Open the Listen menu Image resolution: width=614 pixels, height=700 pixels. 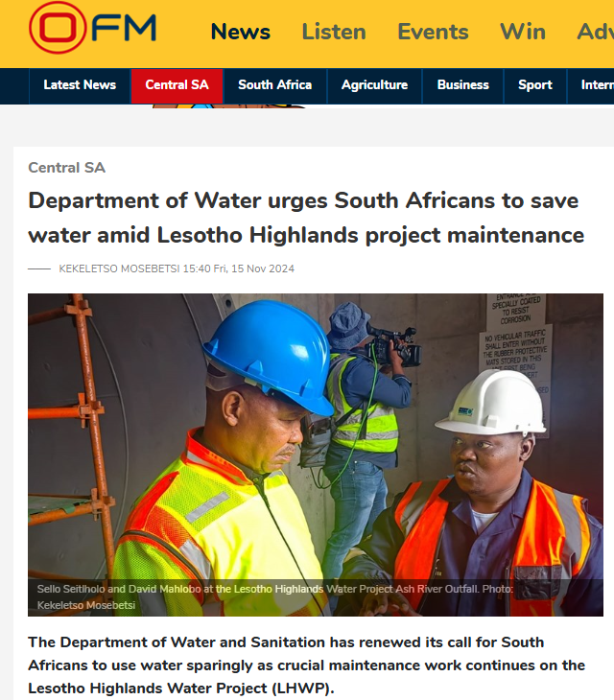tap(334, 32)
